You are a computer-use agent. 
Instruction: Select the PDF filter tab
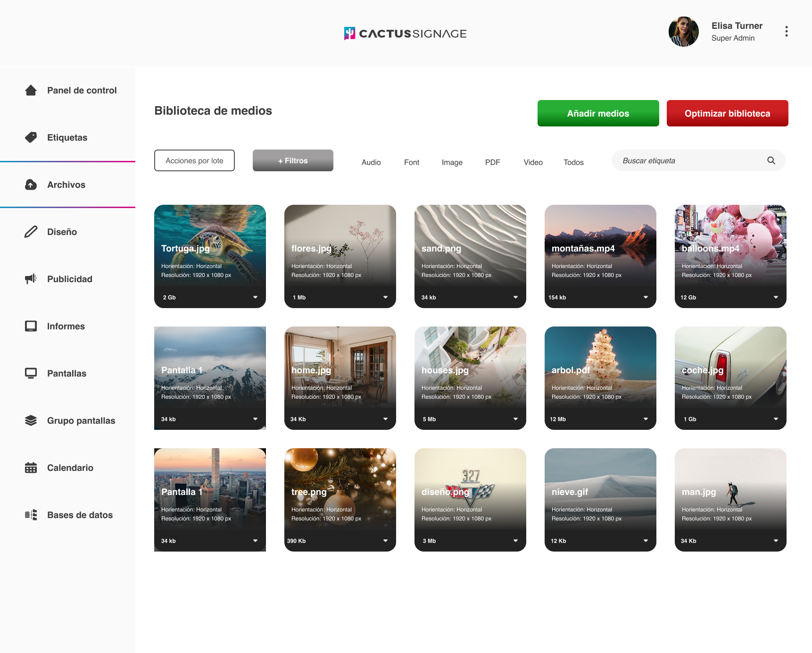tap(492, 162)
